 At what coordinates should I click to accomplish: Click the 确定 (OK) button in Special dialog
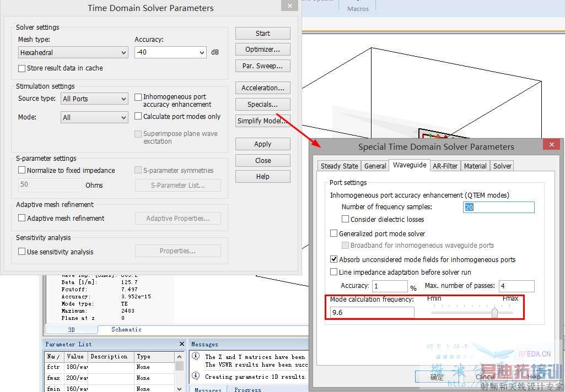point(437,377)
